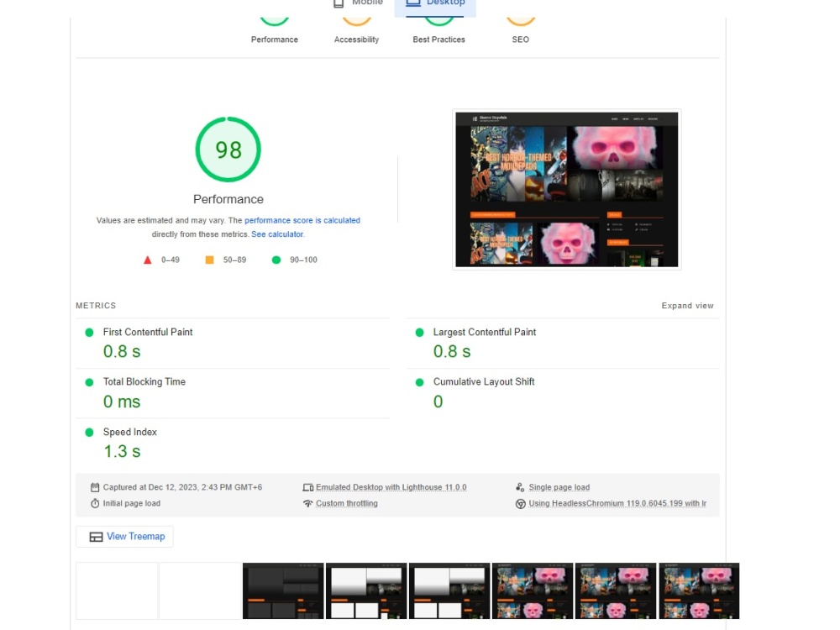Jump to the SEO category gauge
840x630 pixels.
[x=520, y=31]
